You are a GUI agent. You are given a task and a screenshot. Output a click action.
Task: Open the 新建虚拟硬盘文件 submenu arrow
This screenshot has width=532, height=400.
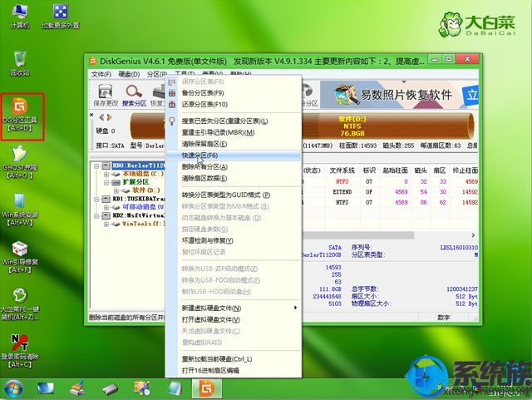tap(295, 308)
